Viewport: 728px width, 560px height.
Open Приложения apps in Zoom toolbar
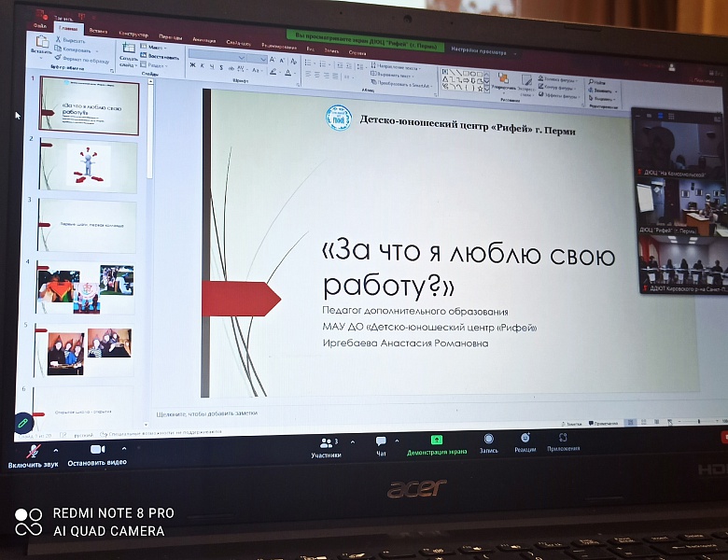[x=563, y=442]
